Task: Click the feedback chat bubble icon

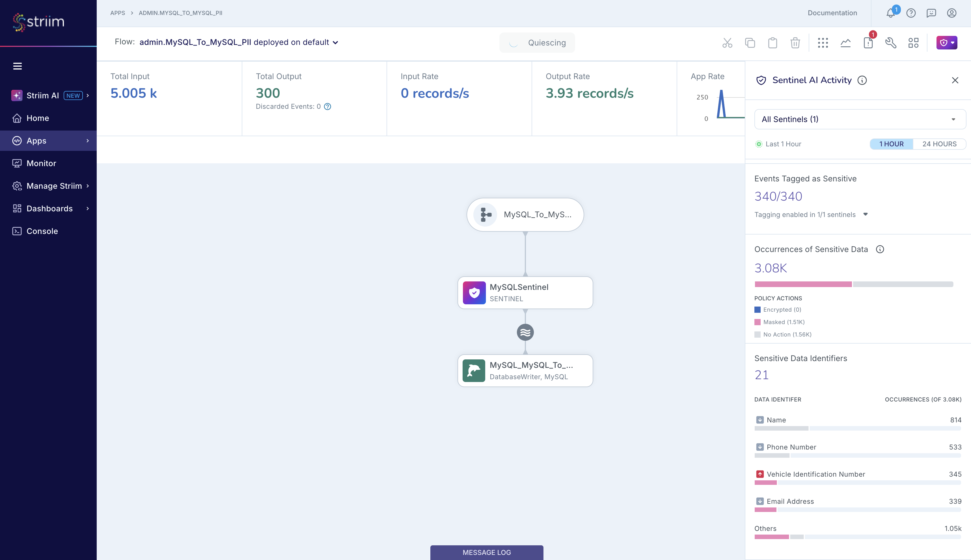Action: pyautogui.click(x=931, y=13)
